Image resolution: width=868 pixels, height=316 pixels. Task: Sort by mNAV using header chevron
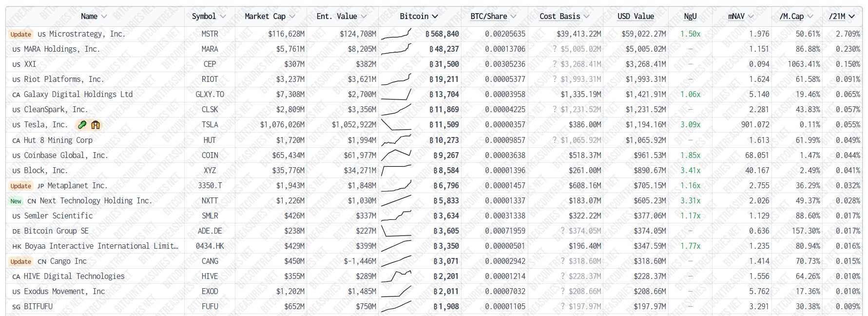pos(751,17)
